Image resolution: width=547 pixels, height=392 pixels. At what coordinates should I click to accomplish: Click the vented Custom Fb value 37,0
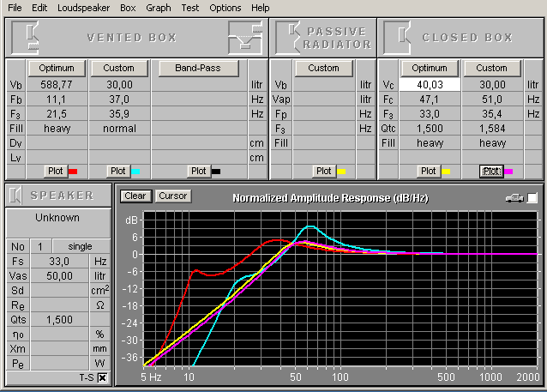click(119, 100)
